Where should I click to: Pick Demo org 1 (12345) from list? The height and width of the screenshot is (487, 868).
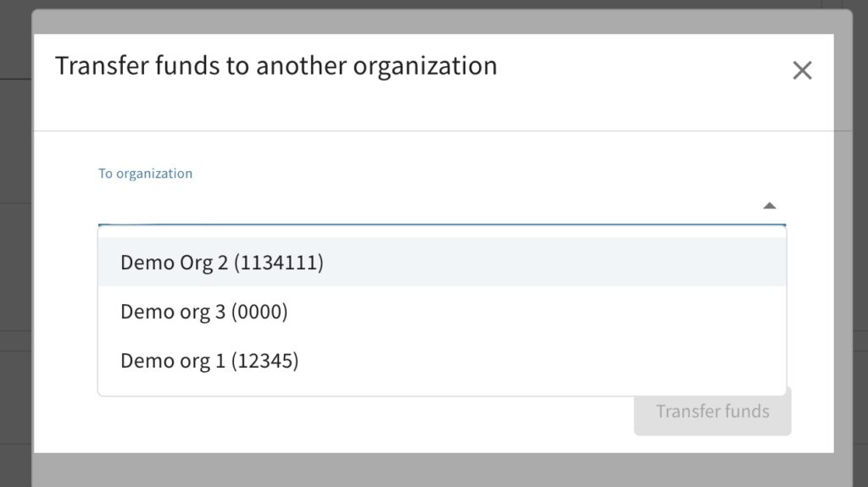209,361
